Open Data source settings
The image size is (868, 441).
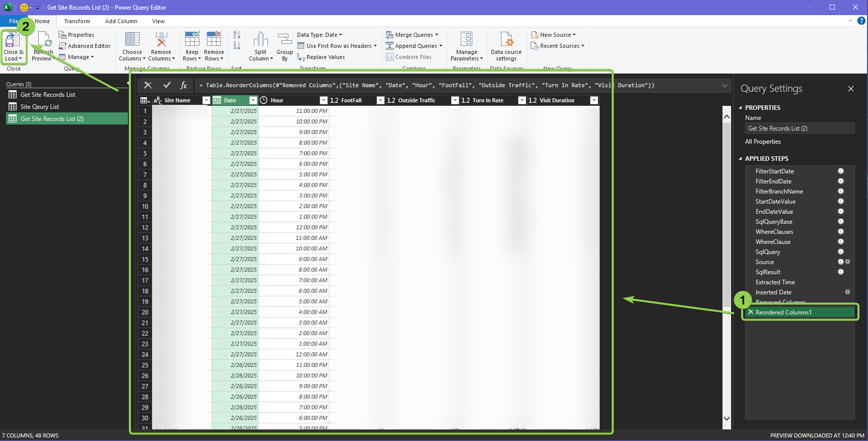click(507, 46)
